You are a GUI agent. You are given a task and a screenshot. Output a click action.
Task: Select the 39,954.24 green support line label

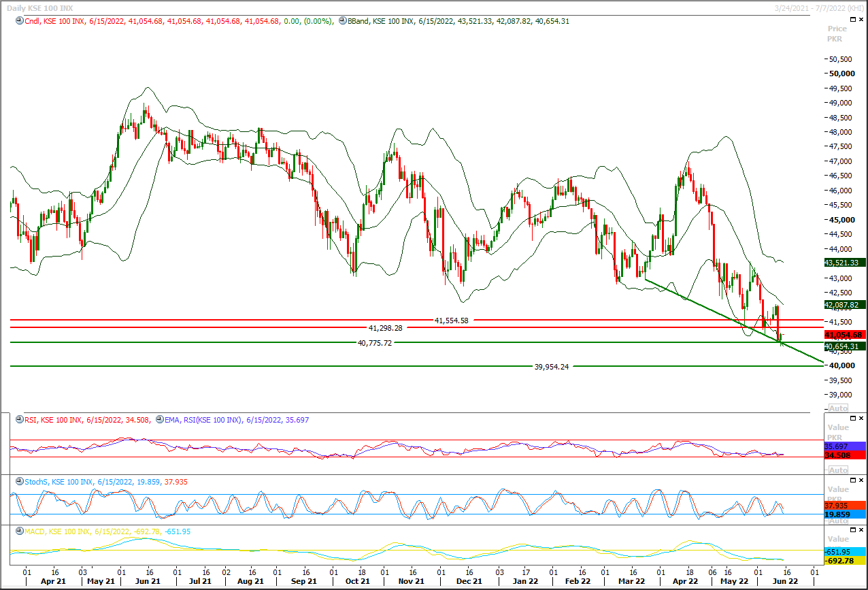552,366
